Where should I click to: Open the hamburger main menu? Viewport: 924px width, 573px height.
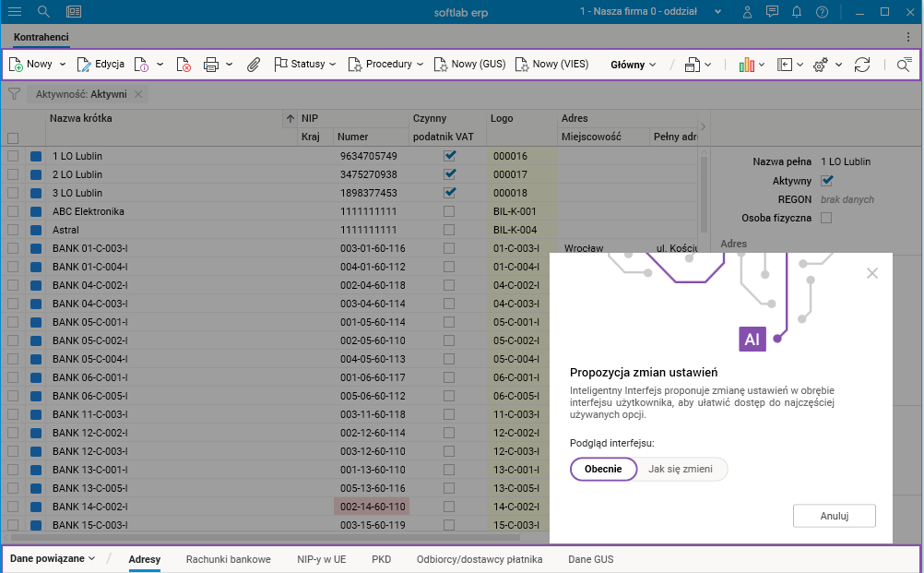pos(15,11)
